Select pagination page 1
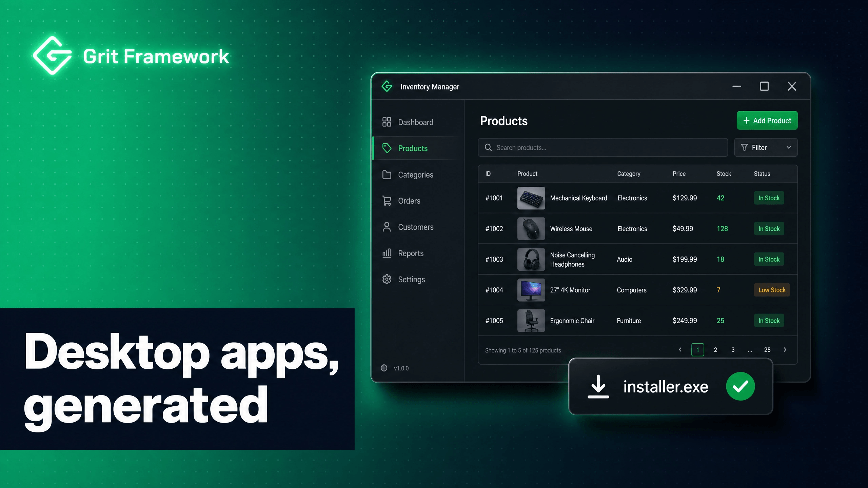Image resolution: width=868 pixels, height=488 pixels. tap(697, 350)
